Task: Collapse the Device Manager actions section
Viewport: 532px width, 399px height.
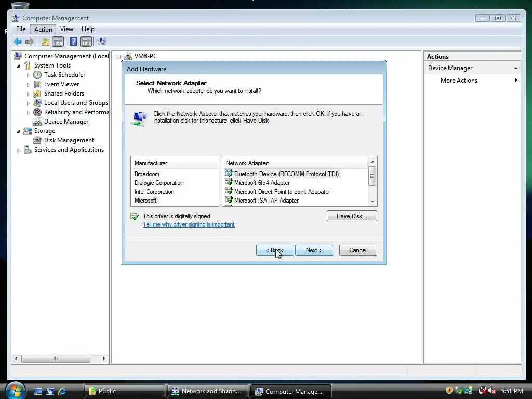Action: coord(516,68)
